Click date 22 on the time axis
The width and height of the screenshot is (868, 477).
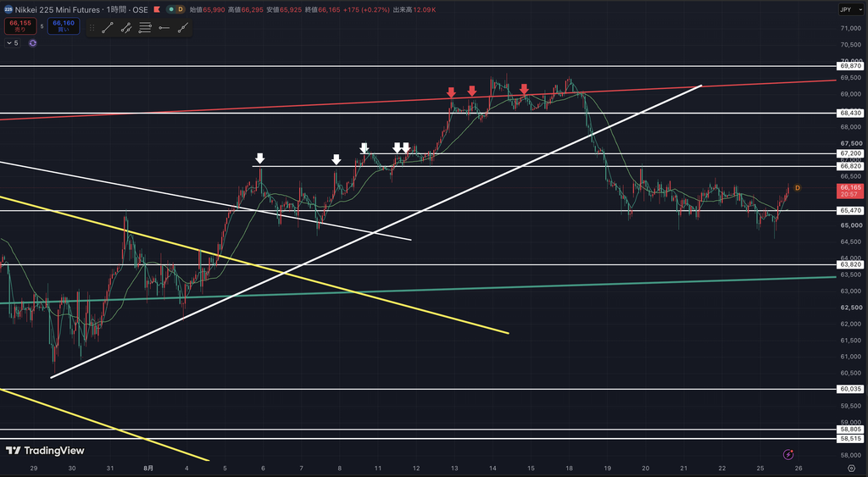tap(722, 469)
